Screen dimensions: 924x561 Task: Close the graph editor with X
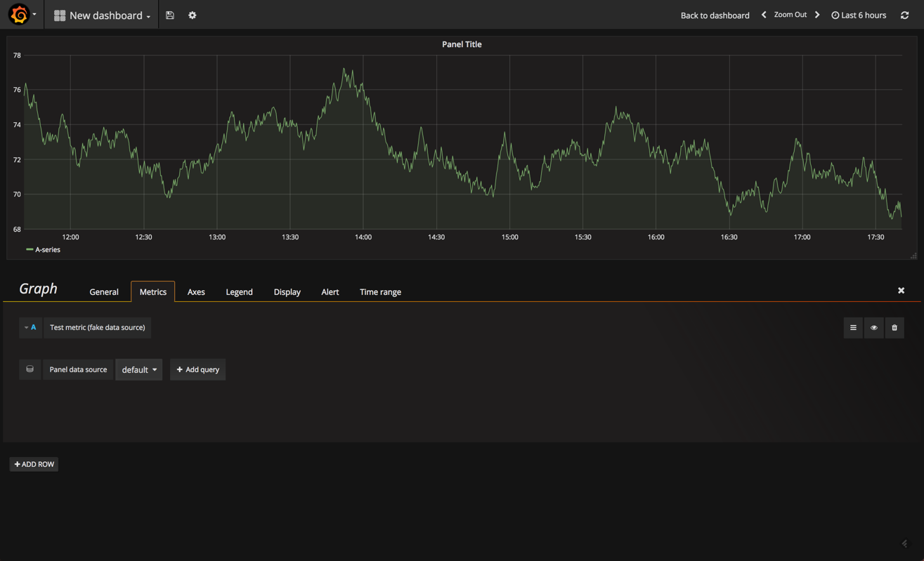[901, 291]
